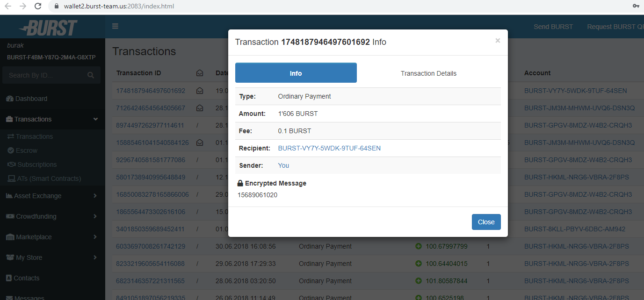644x300 pixels.
Task: Switch to the Transaction Details tab
Action: (428, 73)
